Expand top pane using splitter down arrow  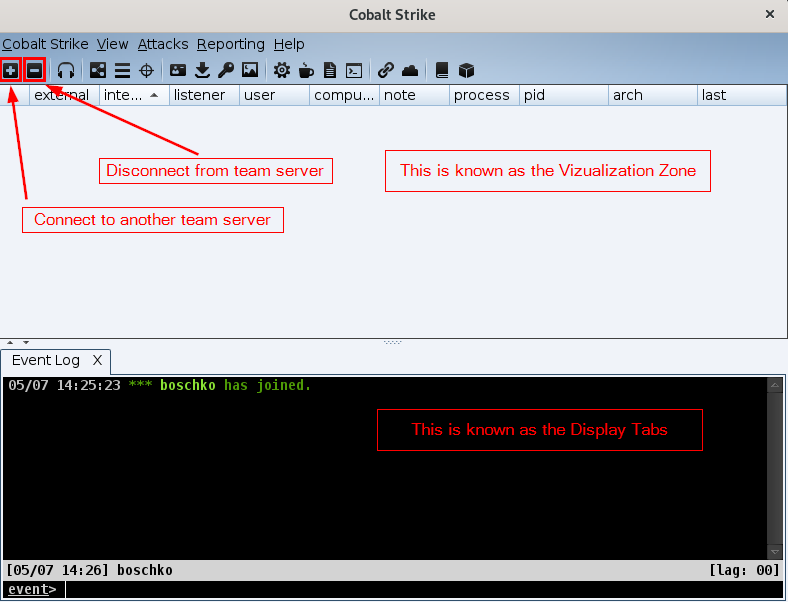(26, 343)
